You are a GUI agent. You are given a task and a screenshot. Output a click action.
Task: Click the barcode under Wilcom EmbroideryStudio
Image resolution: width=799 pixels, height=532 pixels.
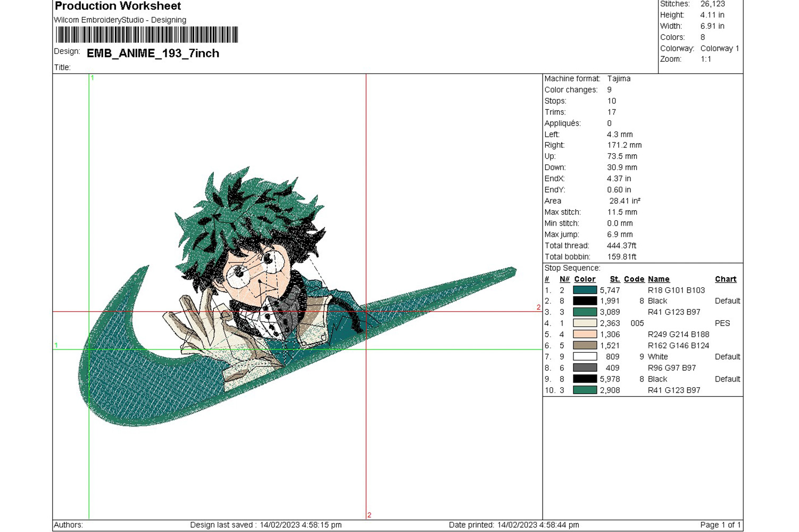pos(147,35)
